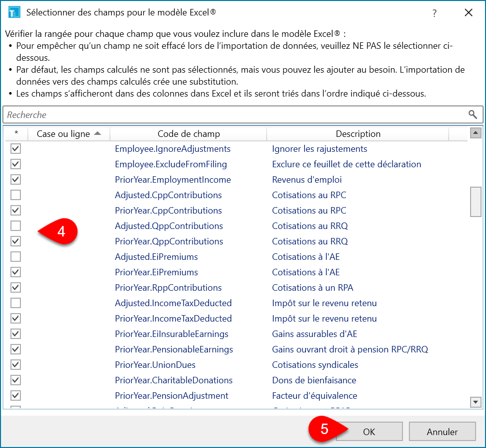Toggle PriorYear.CharitableDonations checkbox
Image resolution: width=486 pixels, height=448 pixels.
tap(15, 380)
